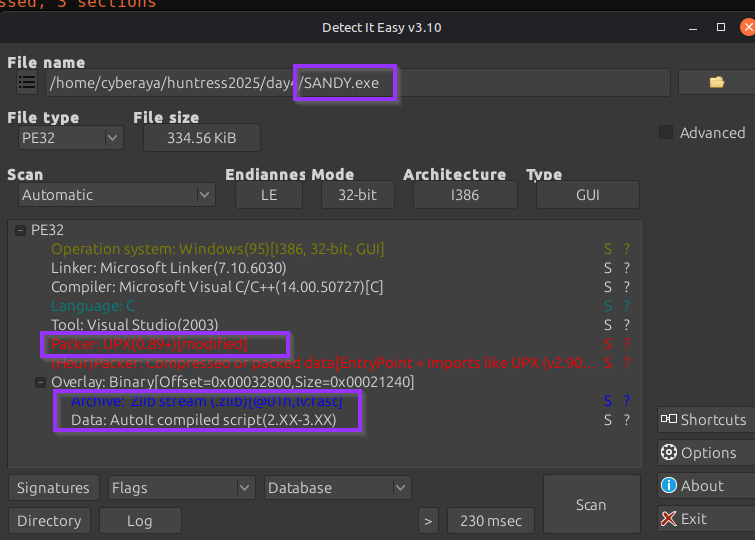Select the (Heur)Packer compressed data row
Image resolution: width=755 pixels, height=540 pixels.
click(324, 363)
